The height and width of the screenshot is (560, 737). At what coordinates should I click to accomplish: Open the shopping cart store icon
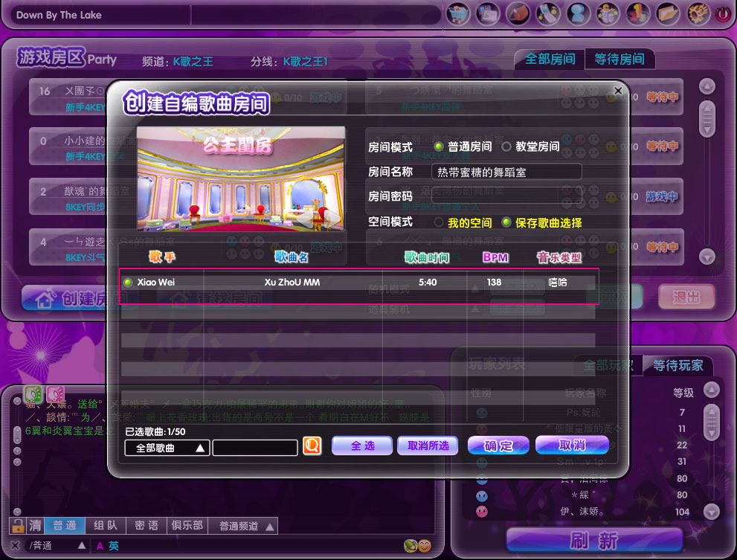[457, 13]
